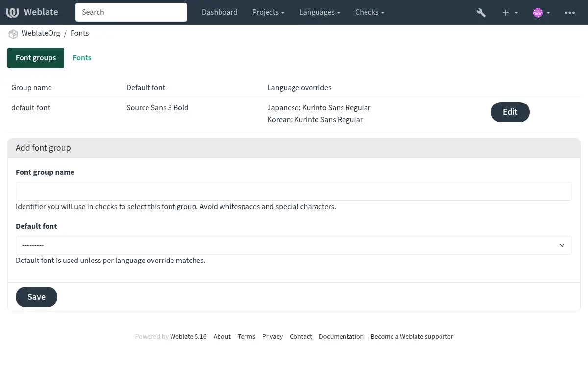Screen dimensions: 588x365
Task: Open the plus add menu
Action: pyautogui.click(x=510, y=12)
